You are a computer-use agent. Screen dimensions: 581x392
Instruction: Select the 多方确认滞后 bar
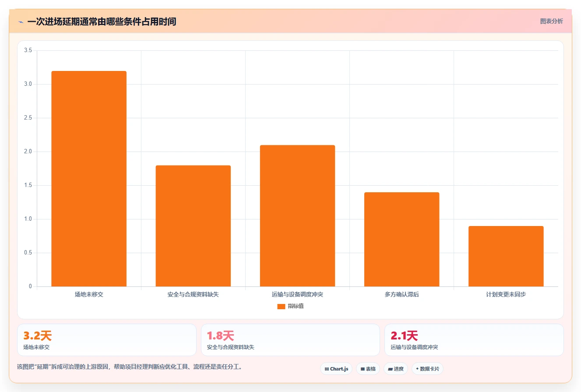click(x=401, y=240)
